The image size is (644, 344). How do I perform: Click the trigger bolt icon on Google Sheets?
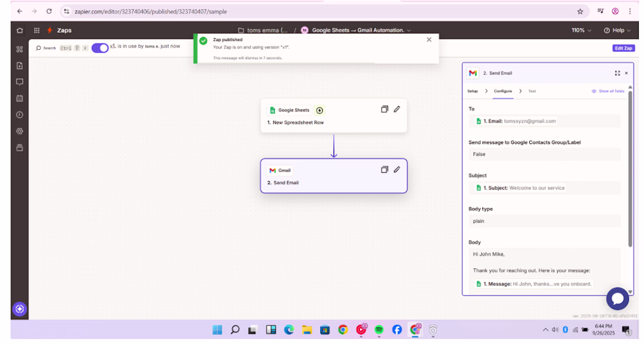(320, 110)
